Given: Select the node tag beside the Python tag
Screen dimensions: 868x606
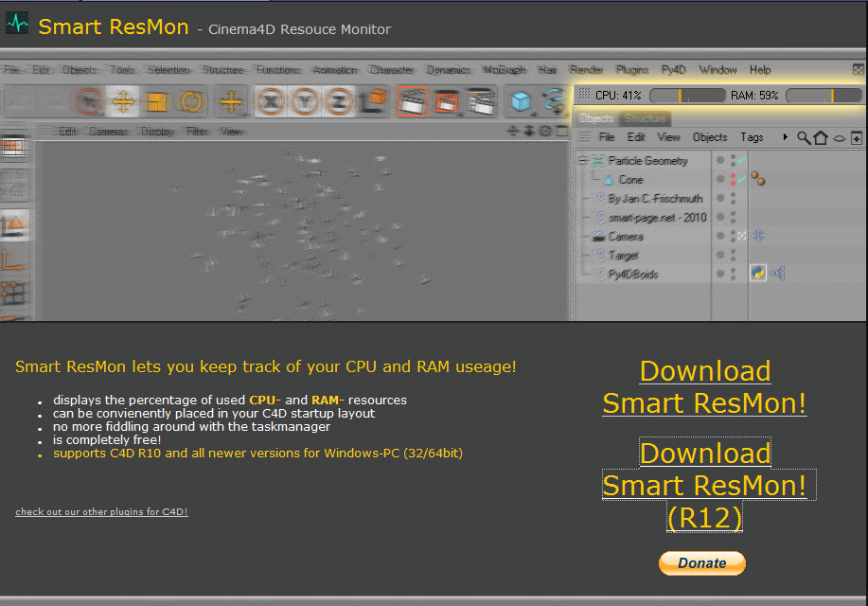Looking at the screenshot, I should 778,273.
